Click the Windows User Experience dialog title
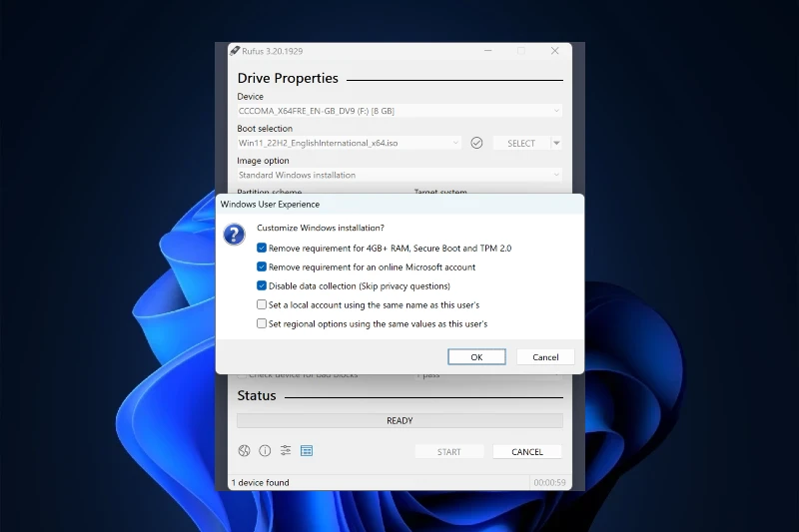 coord(270,205)
